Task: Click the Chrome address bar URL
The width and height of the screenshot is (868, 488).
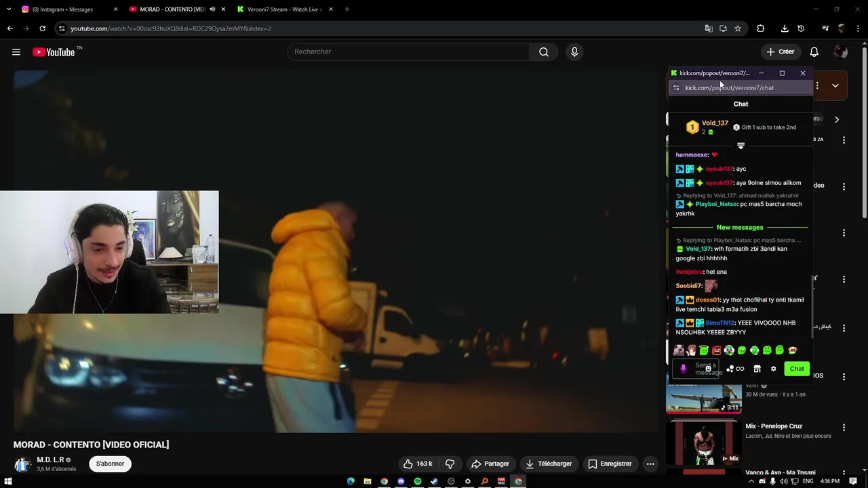Action: click(x=170, y=28)
